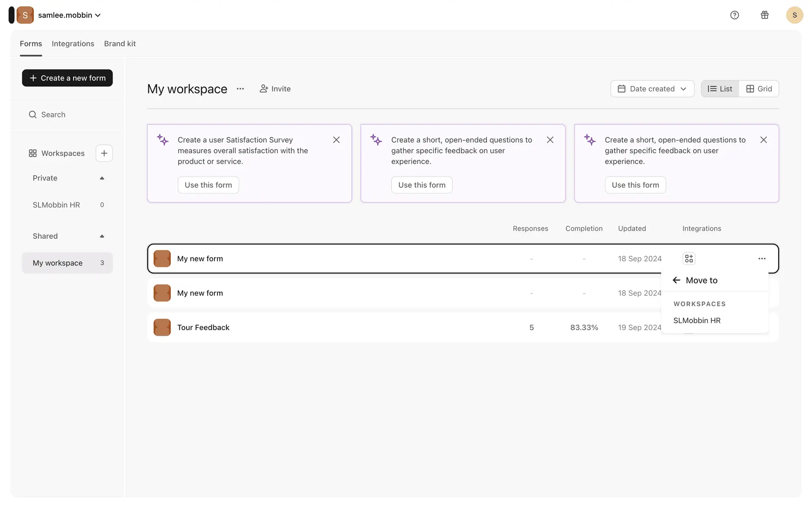Open the samlee.mobbin account dropdown
This screenshot has width=812, height=508.
tap(69, 15)
